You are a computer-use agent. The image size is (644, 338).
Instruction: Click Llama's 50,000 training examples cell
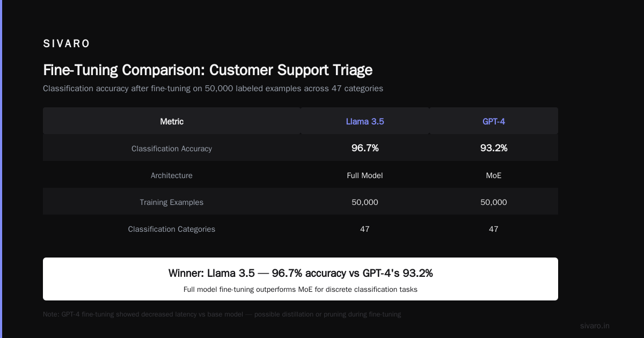[x=365, y=202]
